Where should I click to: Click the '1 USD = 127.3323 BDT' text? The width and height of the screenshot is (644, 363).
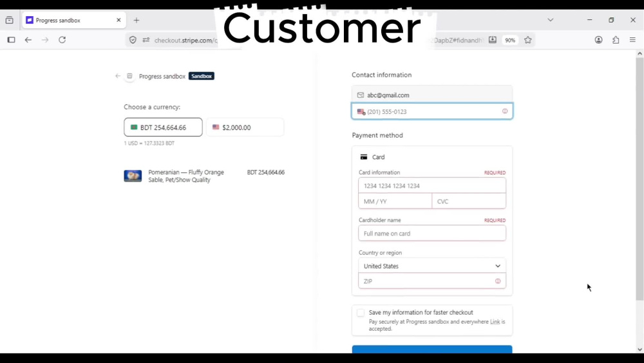(149, 144)
